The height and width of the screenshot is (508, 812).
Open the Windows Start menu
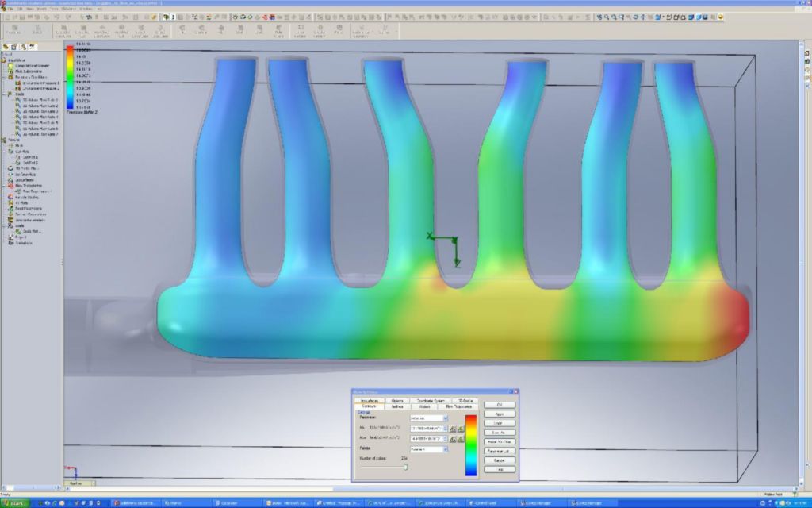[16, 503]
